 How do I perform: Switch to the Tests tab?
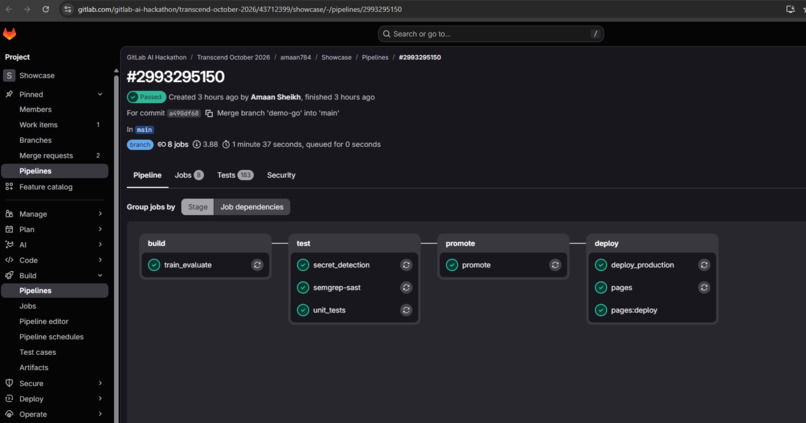tap(235, 175)
